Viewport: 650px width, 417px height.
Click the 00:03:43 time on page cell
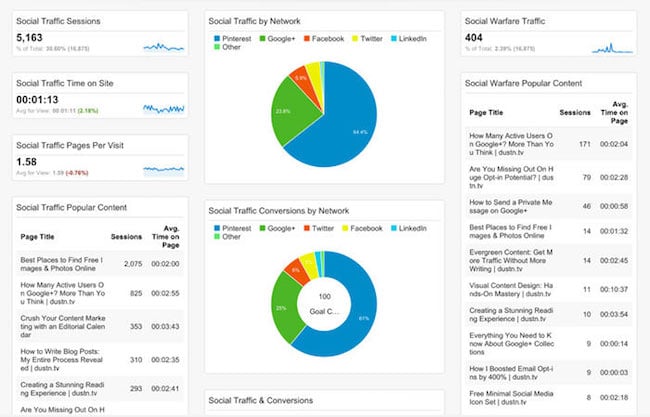coord(165,326)
